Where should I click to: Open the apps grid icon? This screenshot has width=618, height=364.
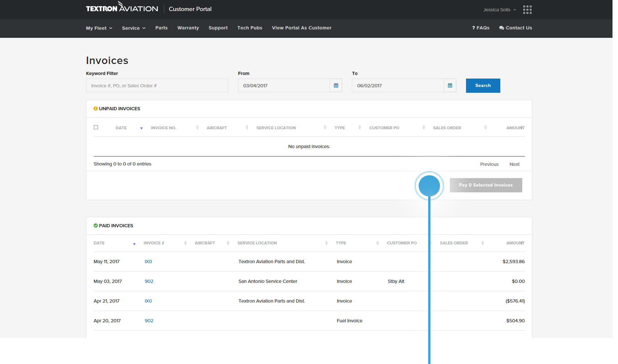click(x=527, y=10)
